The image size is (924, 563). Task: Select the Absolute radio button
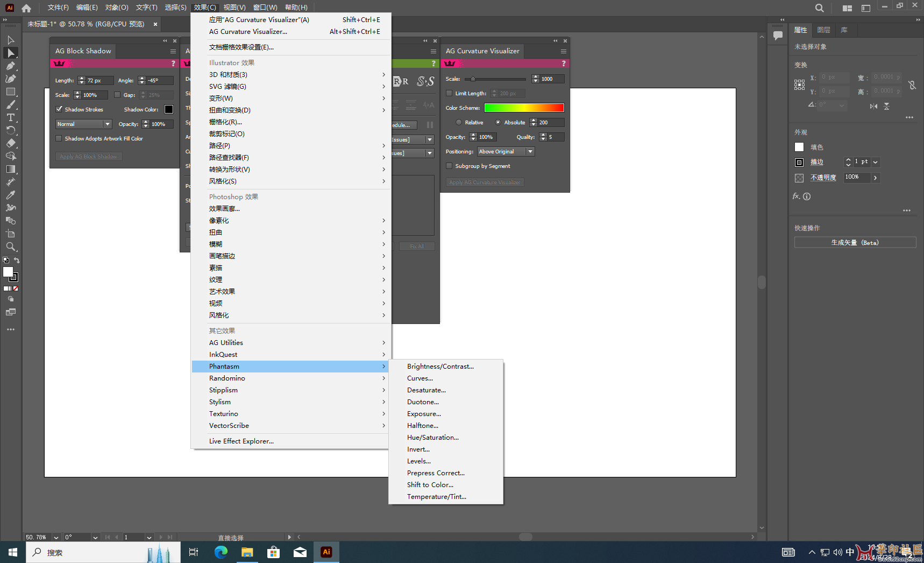click(x=498, y=122)
